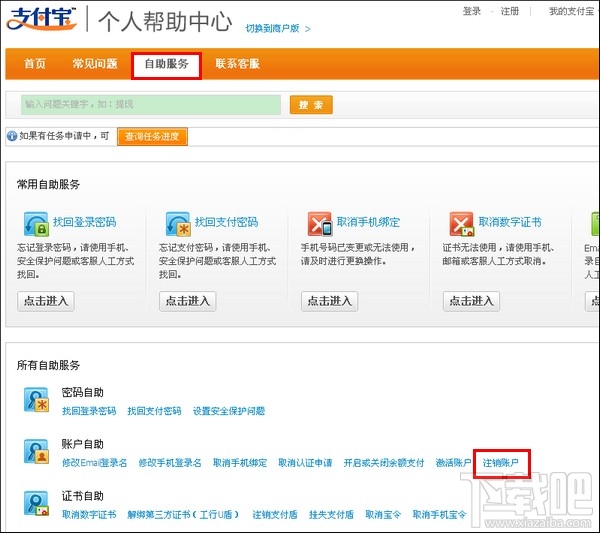Click the 找回登录密码 lock icon

click(36, 223)
